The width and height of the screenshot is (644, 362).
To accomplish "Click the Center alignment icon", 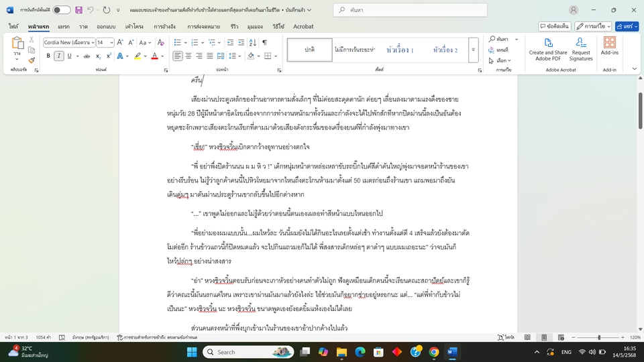I will pos(189,56).
